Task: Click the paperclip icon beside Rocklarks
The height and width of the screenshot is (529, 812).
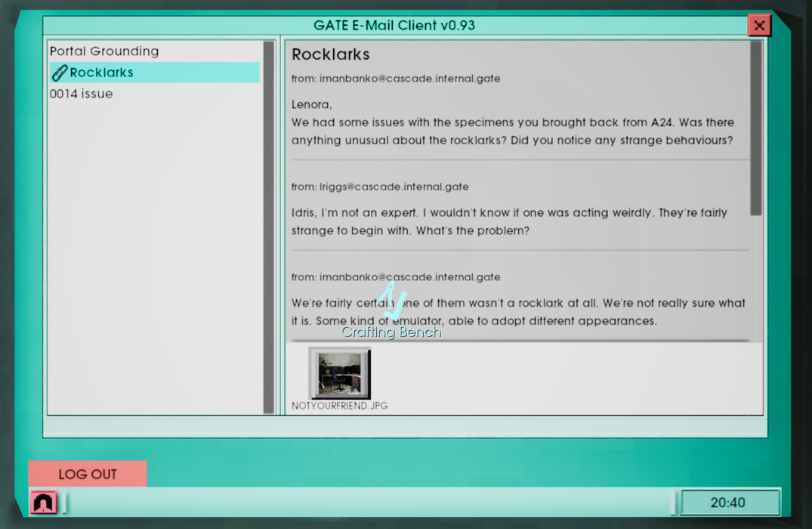Action: coord(59,73)
